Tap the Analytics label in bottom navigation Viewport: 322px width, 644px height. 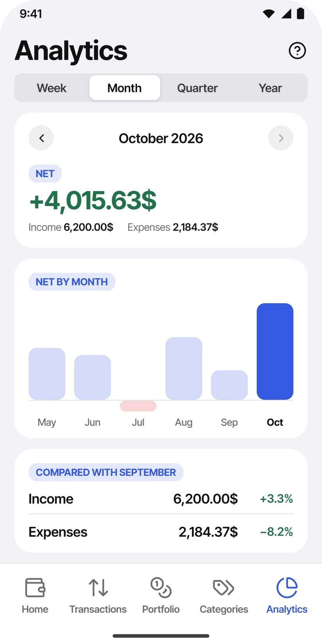[x=287, y=609]
